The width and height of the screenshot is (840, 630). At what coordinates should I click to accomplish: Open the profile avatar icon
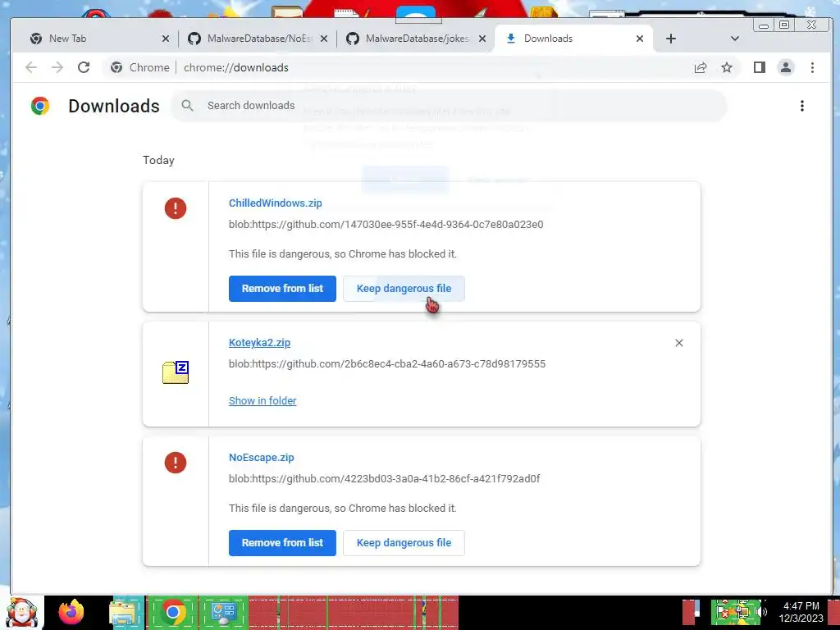pos(786,67)
